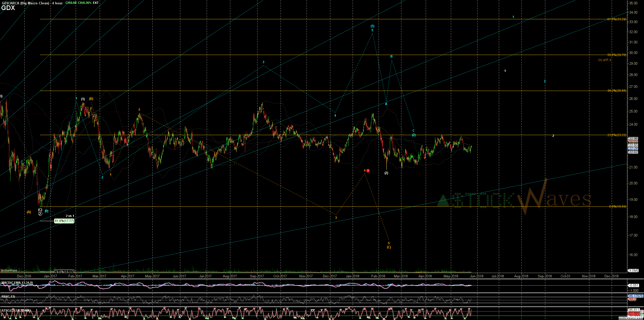The image size is (644, 320).
Task: Select the RSI(C,13) study label
Action: pos(8,297)
